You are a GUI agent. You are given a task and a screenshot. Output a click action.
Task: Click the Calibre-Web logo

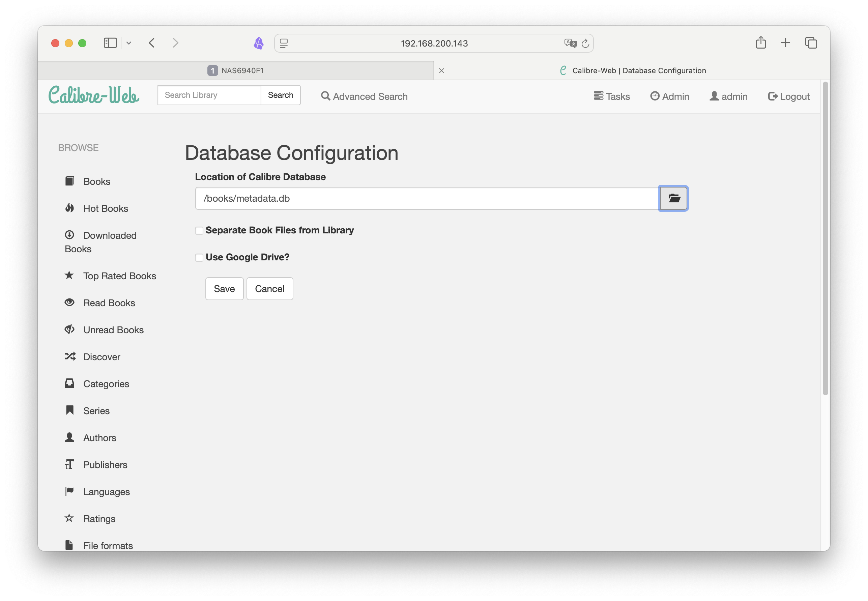click(x=94, y=95)
